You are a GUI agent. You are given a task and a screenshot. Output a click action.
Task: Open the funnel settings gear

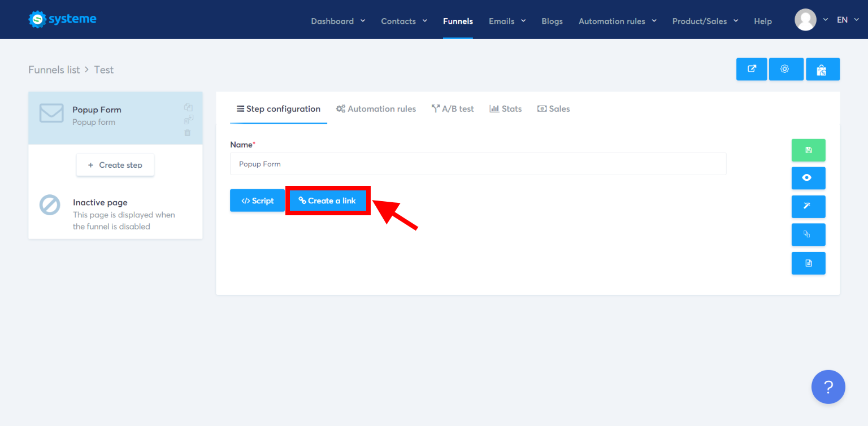coord(785,69)
